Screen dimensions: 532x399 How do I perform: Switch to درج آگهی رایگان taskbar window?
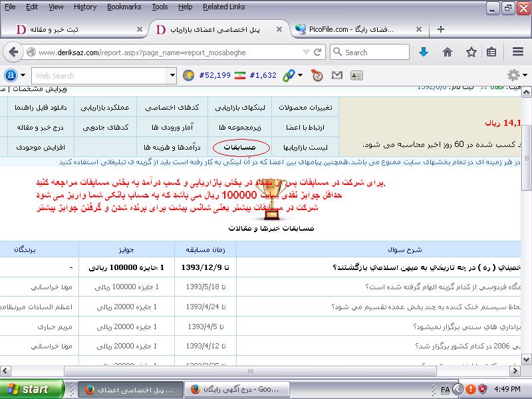(x=237, y=389)
